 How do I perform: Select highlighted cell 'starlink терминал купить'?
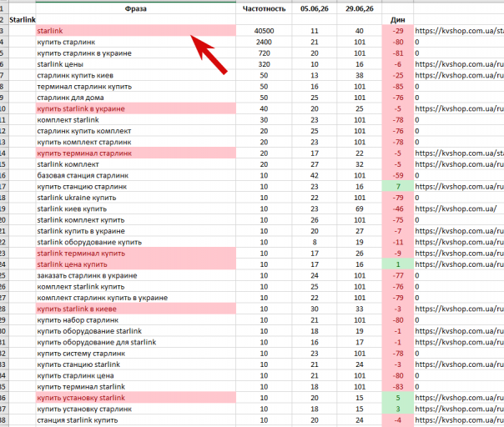pos(136,254)
